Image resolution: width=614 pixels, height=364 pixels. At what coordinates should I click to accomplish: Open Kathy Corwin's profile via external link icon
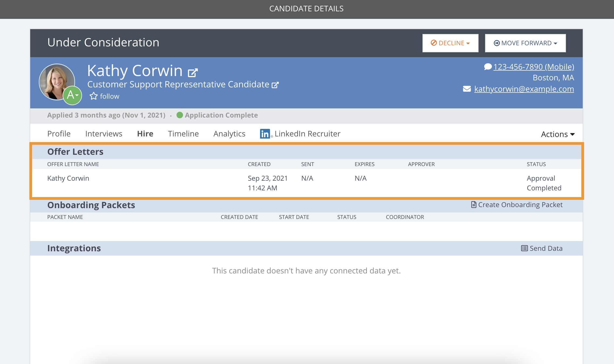pyautogui.click(x=193, y=72)
